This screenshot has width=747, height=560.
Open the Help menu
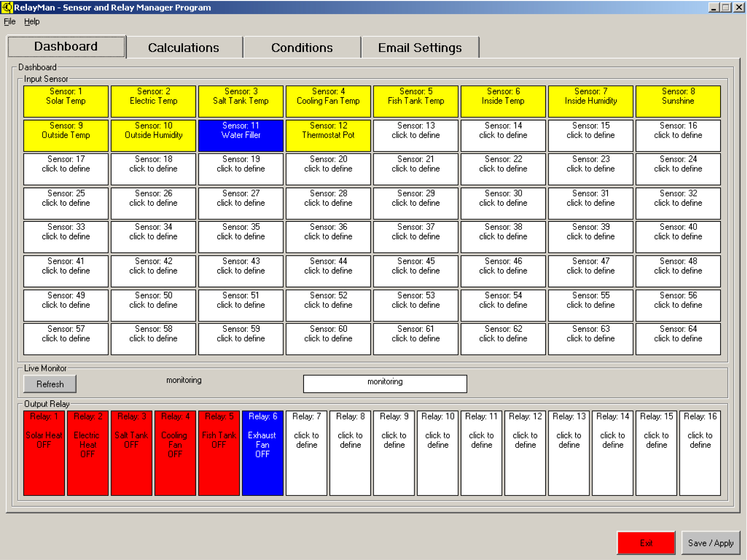(32, 22)
